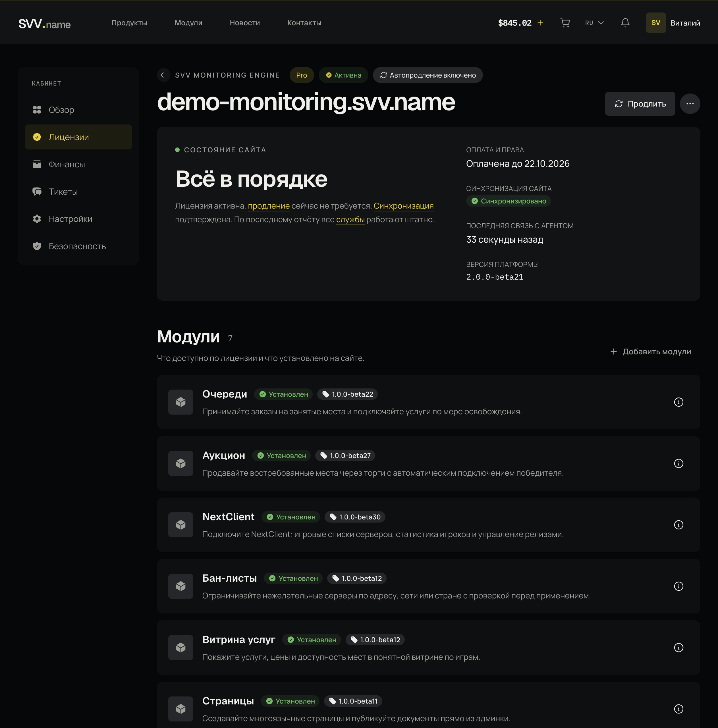Add funds with the plus icon

540,23
